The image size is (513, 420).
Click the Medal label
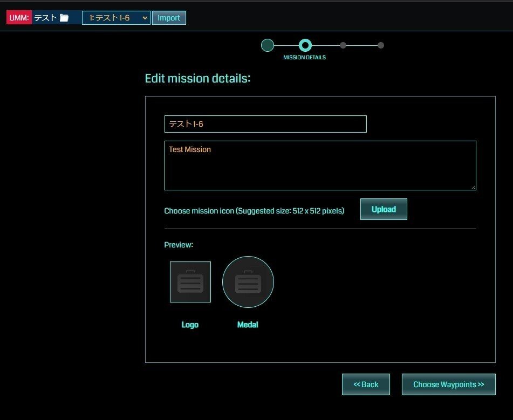point(248,325)
